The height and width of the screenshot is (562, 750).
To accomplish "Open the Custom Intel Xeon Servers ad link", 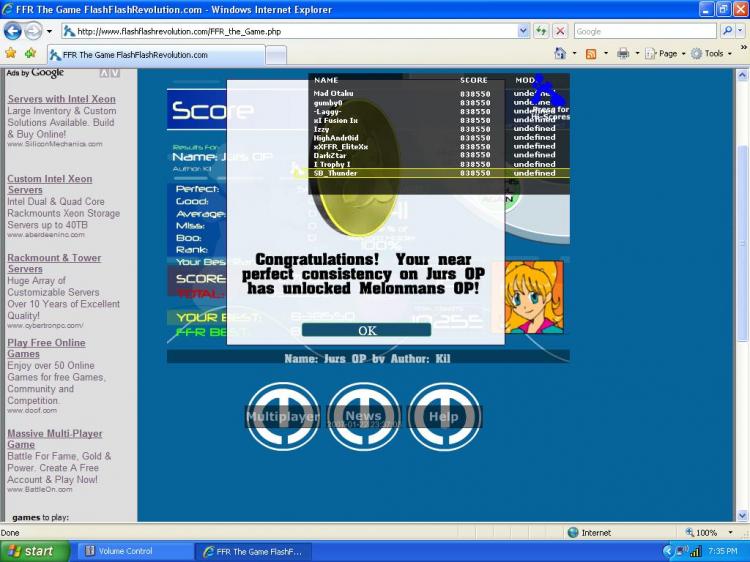I will pos(50,184).
